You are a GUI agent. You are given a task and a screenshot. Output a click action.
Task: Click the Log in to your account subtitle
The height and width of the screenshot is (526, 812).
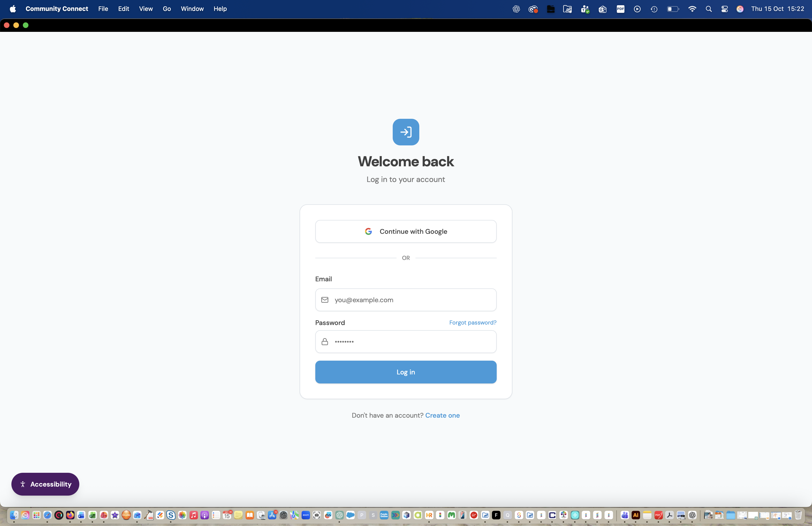[406, 180]
